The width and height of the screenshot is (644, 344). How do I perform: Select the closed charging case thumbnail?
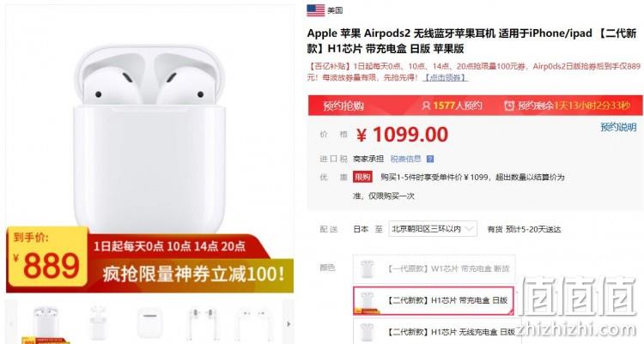tap(149, 323)
